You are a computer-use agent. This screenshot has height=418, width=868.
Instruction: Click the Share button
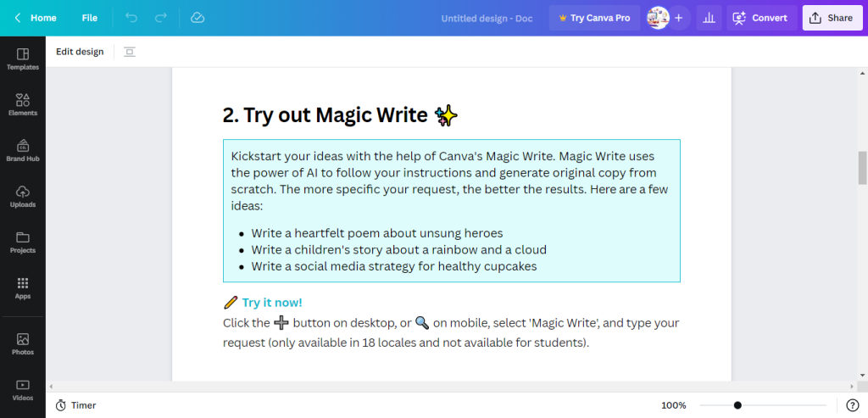click(832, 18)
